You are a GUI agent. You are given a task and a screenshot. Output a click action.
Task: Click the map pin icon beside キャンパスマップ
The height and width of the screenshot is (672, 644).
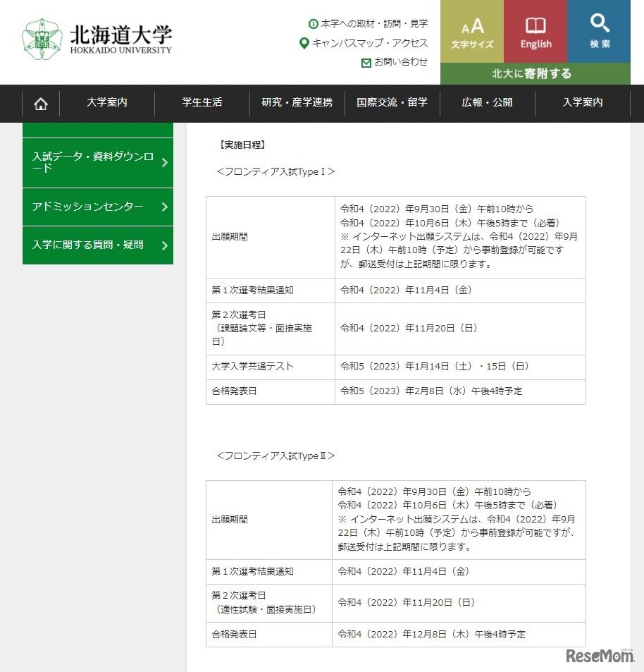304,43
